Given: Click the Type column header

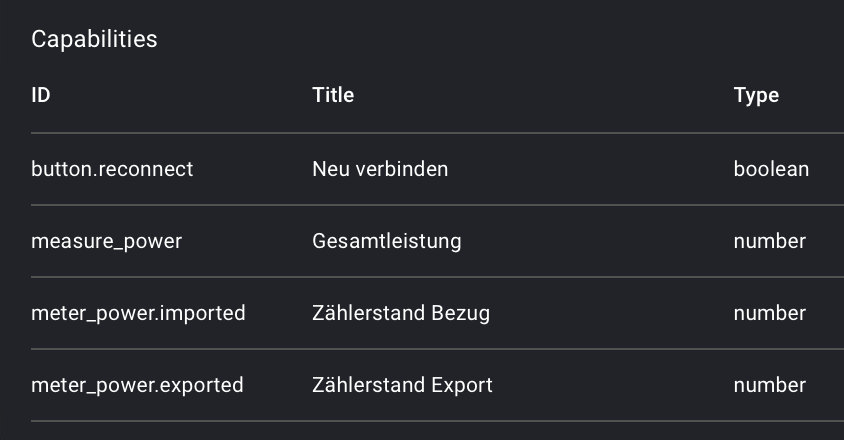Looking at the screenshot, I should [x=756, y=96].
